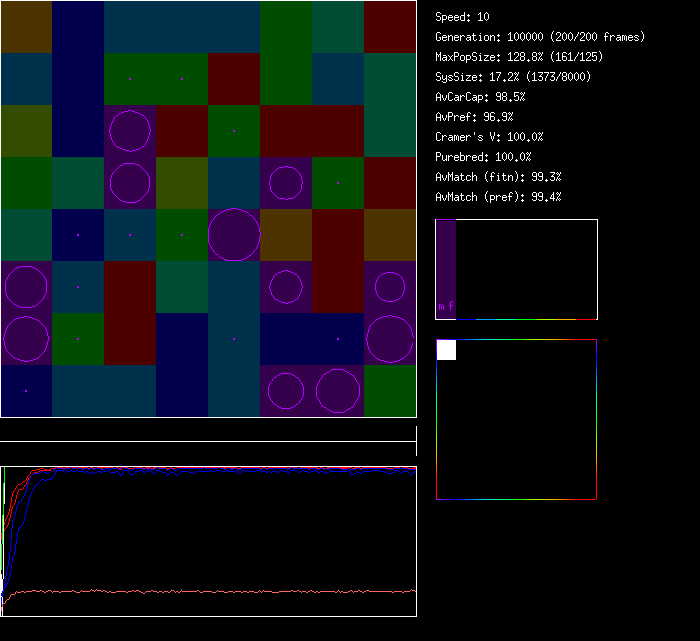This screenshot has width=700, height=641.
Task: Click the Cramer's V 100.0% statistic
Action: tap(489, 137)
